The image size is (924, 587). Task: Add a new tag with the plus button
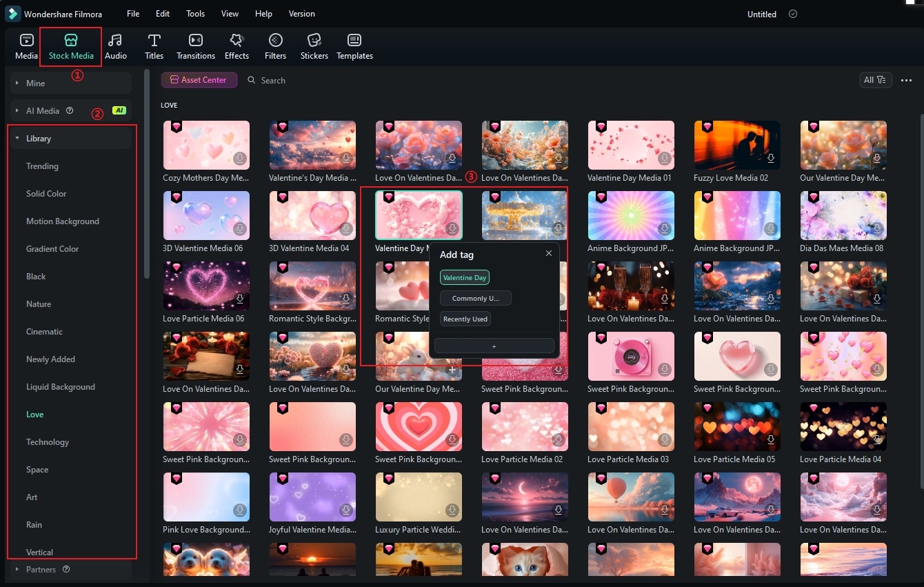494,346
